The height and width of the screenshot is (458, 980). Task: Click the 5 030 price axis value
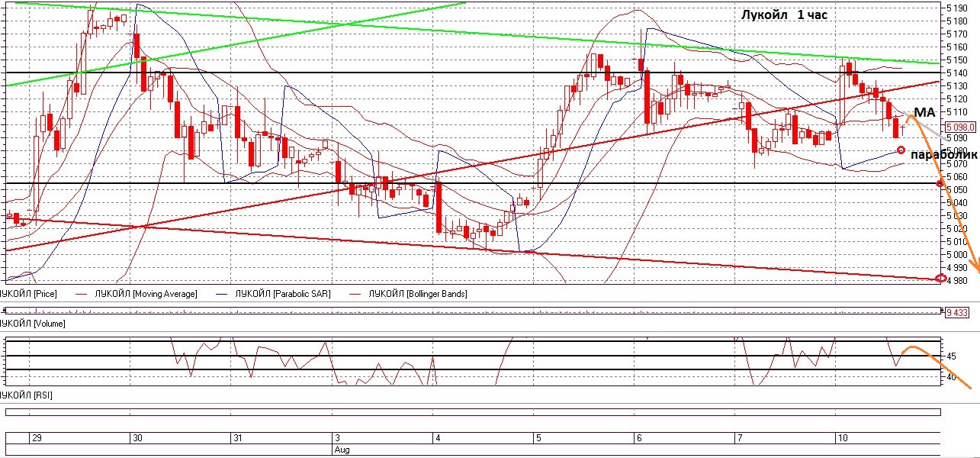[958, 215]
